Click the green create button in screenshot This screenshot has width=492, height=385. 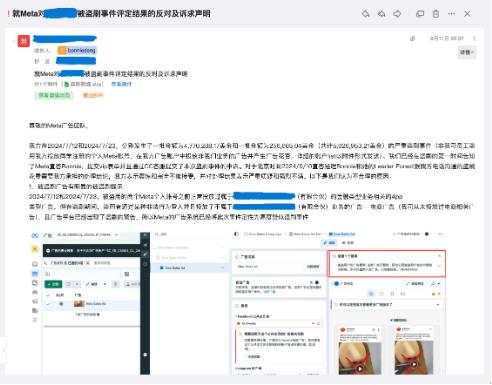coord(53,284)
